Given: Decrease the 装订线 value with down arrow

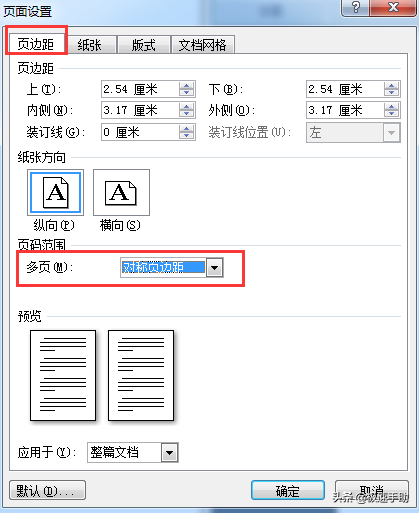Looking at the screenshot, I should click(x=186, y=136).
